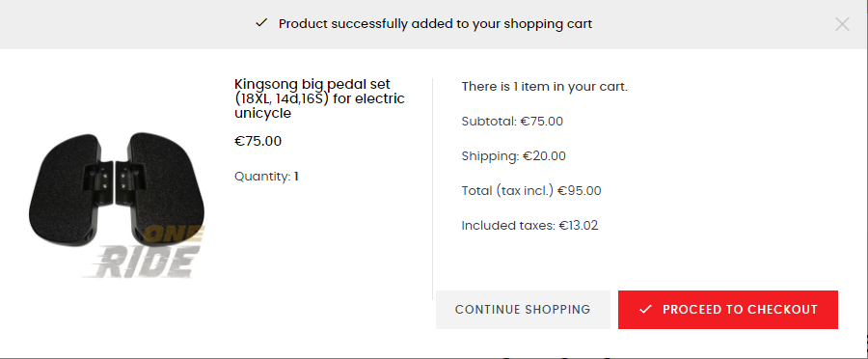Select the Included taxes: €13.02 line
868x359 pixels.
tap(529, 226)
